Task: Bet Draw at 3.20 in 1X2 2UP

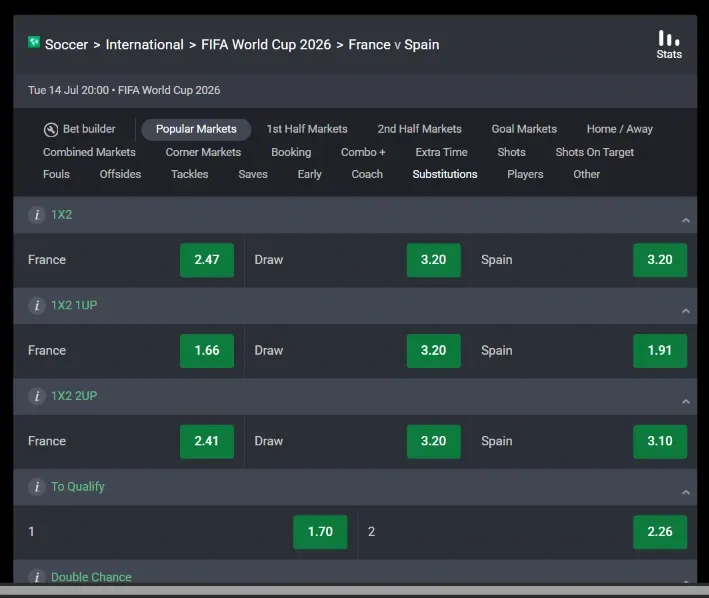Action: [x=434, y=442]
